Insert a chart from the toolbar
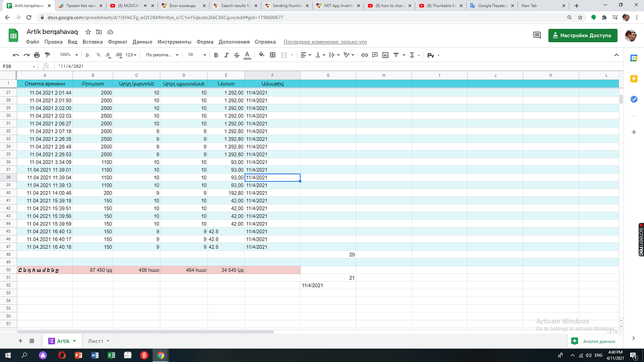644x362 pixels. [384, 55]
